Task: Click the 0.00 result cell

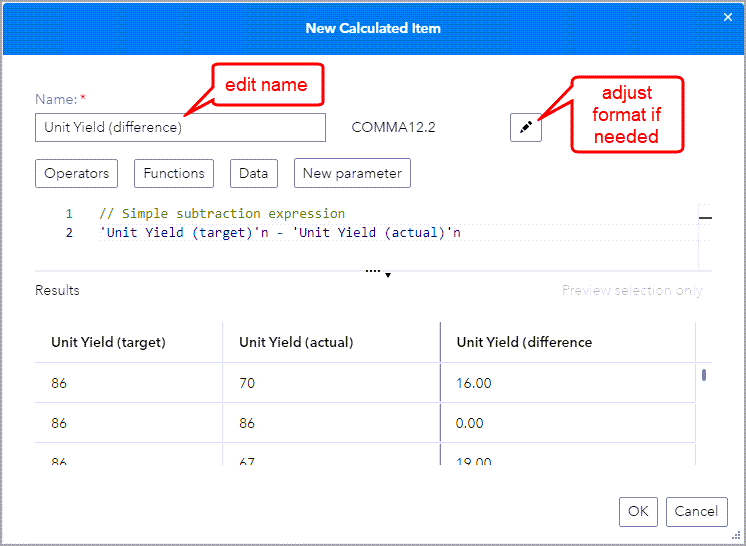Action: point(470,423)
